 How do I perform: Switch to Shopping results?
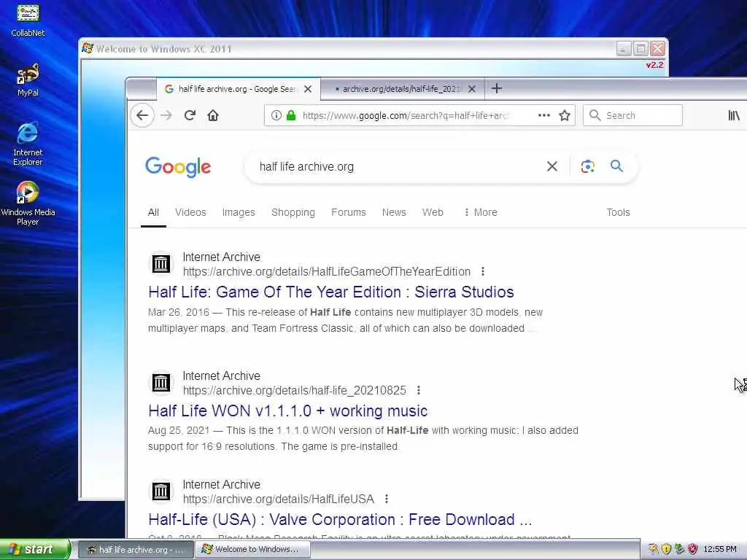pyautogui.click(x=293, y=212)
